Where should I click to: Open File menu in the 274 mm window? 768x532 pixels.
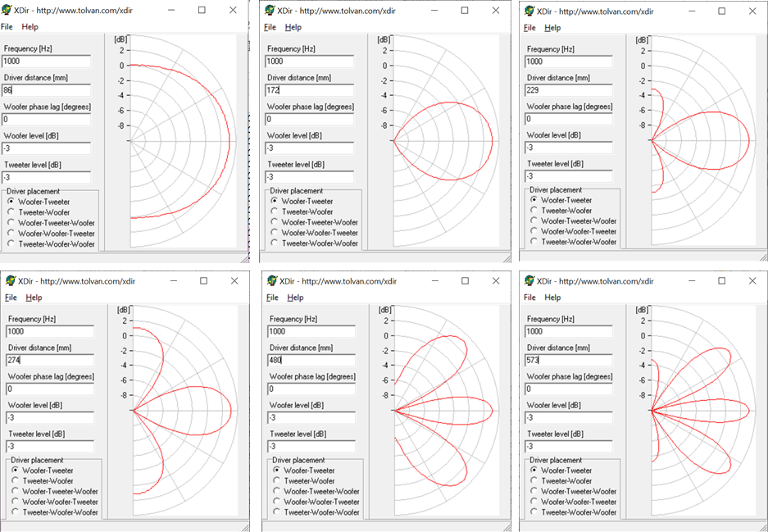click(x=11, y=298)
